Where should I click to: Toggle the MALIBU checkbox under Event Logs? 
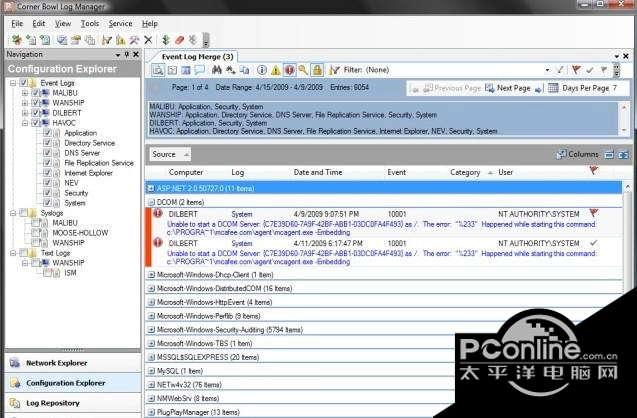pyautogui.click(x=35, y=93)
